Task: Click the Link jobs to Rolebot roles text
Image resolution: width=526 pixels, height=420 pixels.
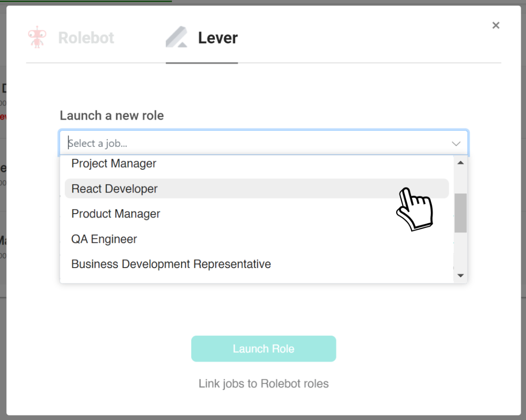Action: click(x=263, y=384)
